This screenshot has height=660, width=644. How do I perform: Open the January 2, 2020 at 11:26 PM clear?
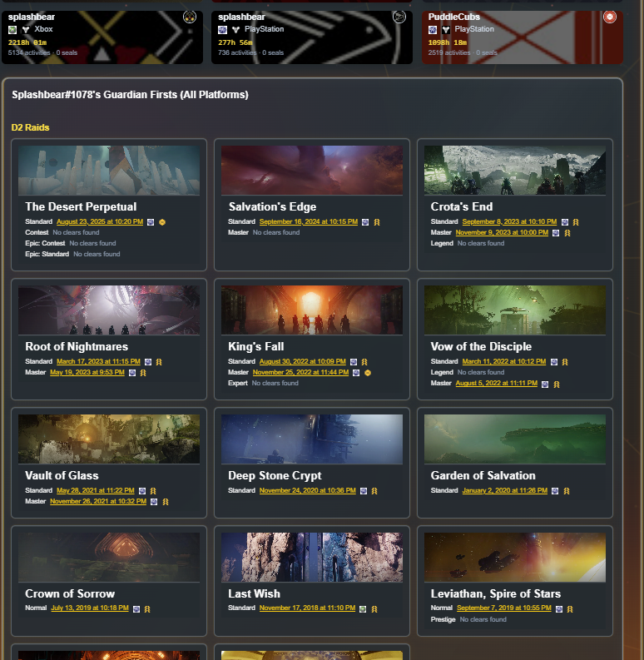click(x=505, y=490)
